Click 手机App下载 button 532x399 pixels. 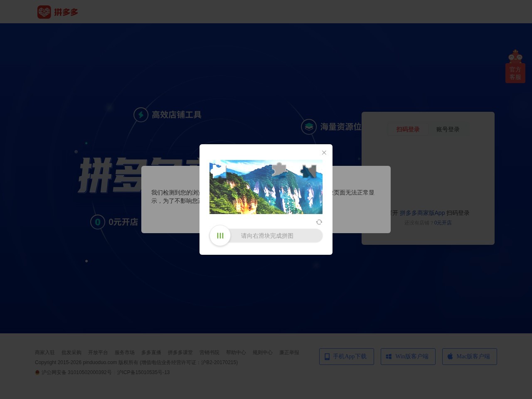tap(347, 357)
